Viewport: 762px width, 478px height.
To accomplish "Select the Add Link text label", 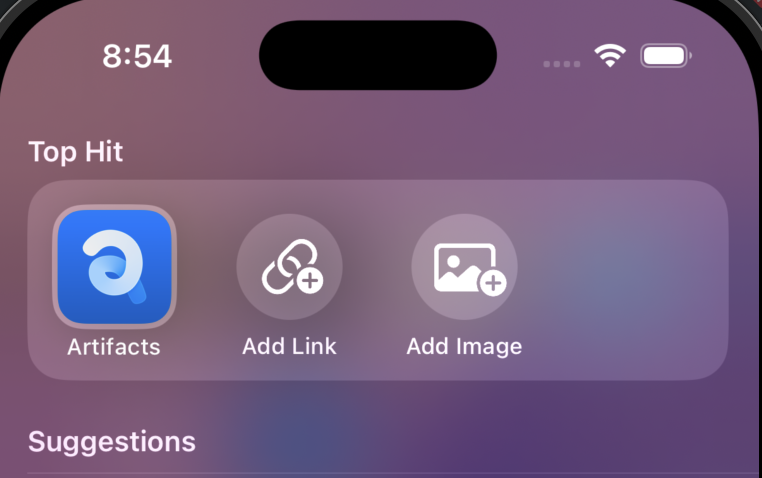I will point(290,346).
